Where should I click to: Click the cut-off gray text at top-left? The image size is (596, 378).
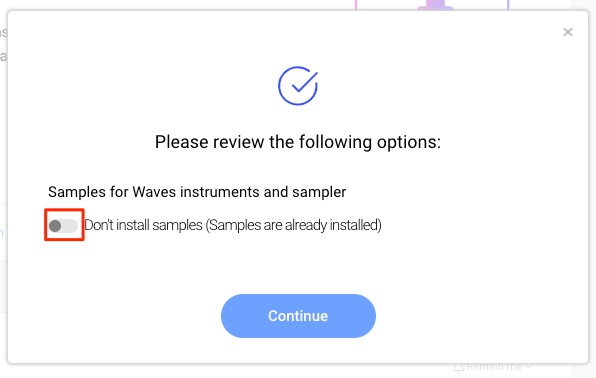pyautogui.click(x=3, y=33)
